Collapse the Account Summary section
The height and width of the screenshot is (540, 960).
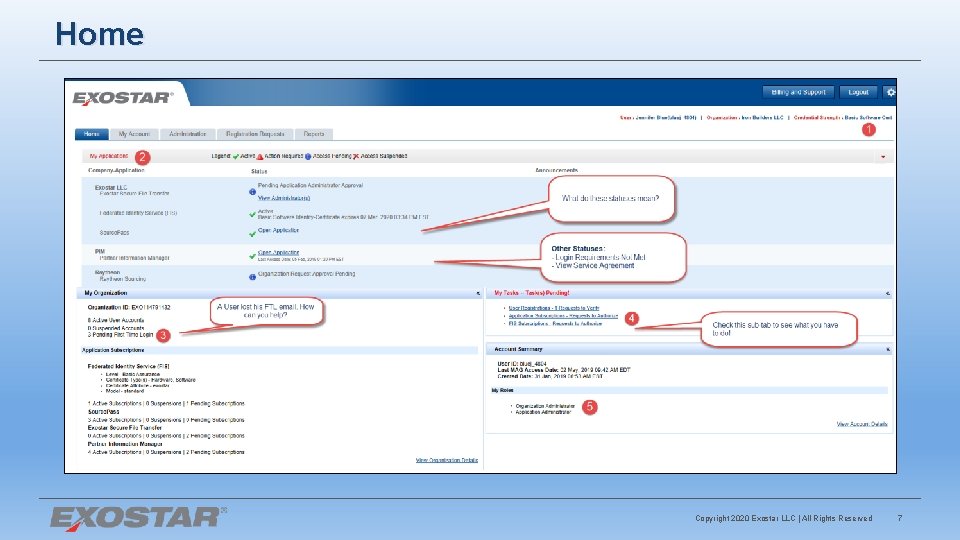pos(888,349)
